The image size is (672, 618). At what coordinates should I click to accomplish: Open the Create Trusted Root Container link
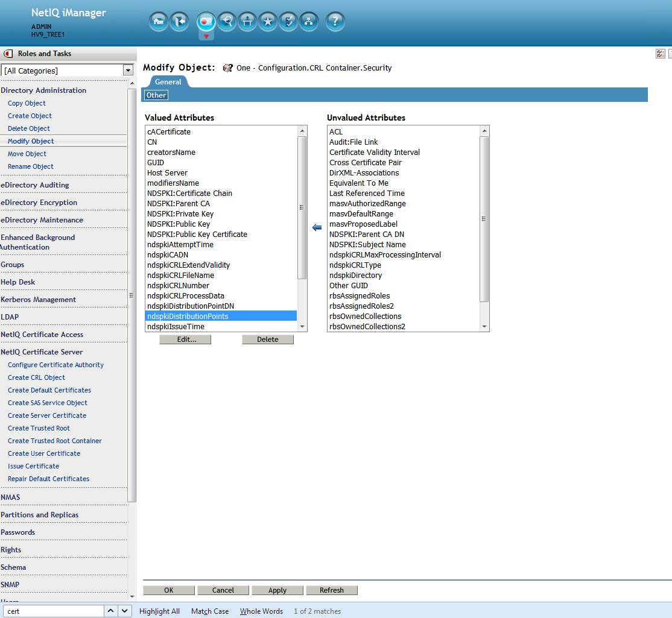[x=55, y=441]
